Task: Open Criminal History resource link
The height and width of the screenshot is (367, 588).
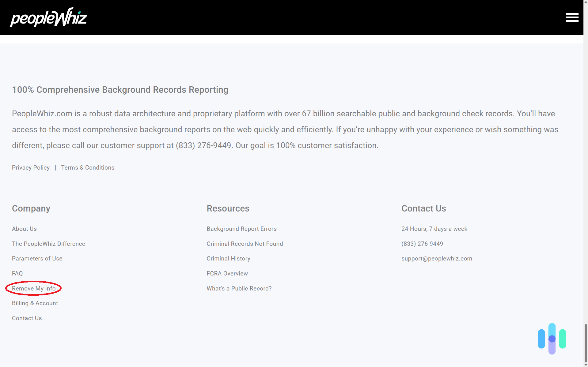Action: pos(228,258)
